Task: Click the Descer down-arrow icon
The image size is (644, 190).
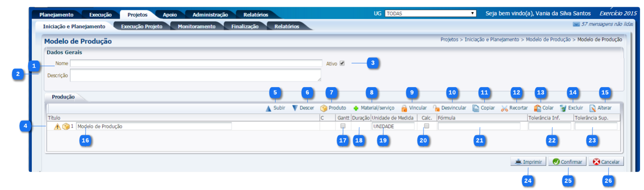Action: tap(295, 108)
